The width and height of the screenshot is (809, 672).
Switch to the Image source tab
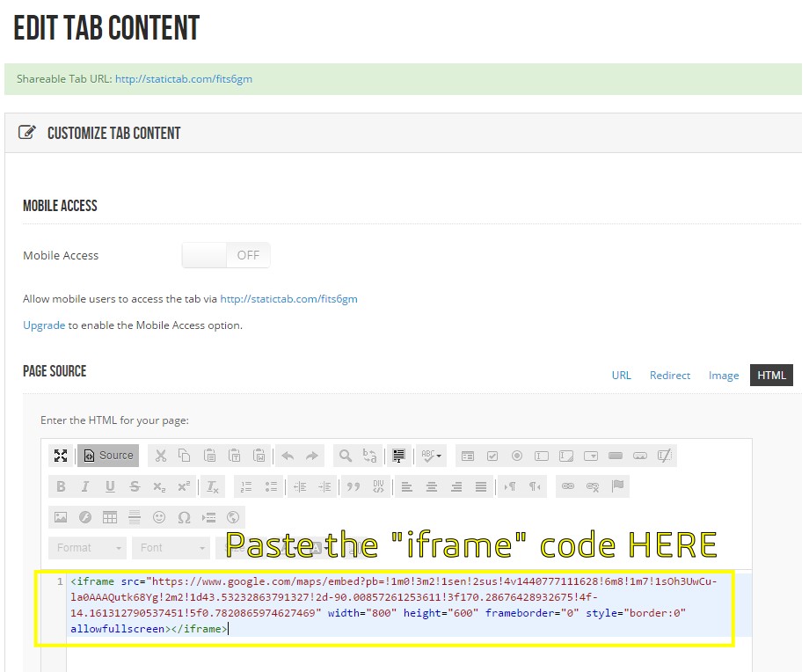[724, 376]
